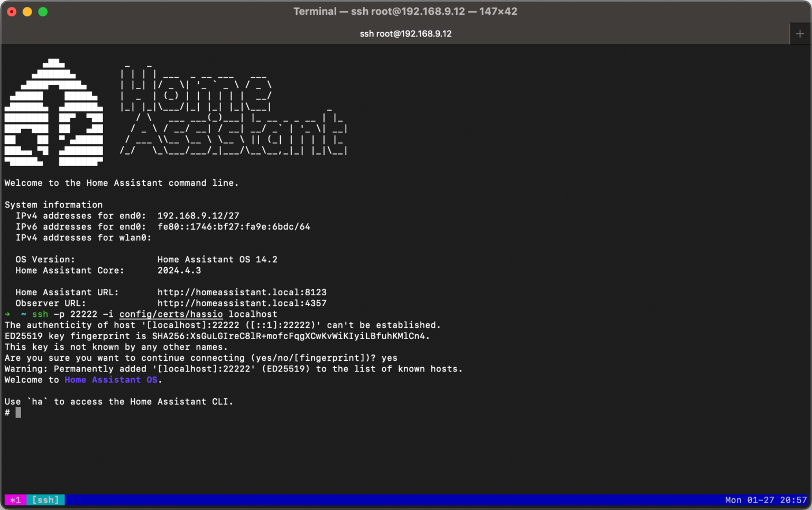This screenshot has width=812, height=510.
Task: Click the yellow minimize traffic light
Action: pyautogui.click(x=26, y=11)
